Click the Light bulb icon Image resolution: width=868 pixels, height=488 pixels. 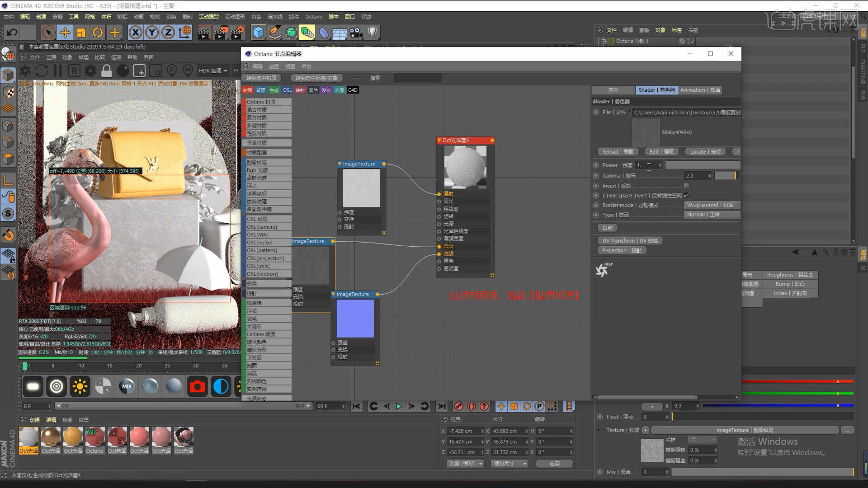[x=373, y=33]
